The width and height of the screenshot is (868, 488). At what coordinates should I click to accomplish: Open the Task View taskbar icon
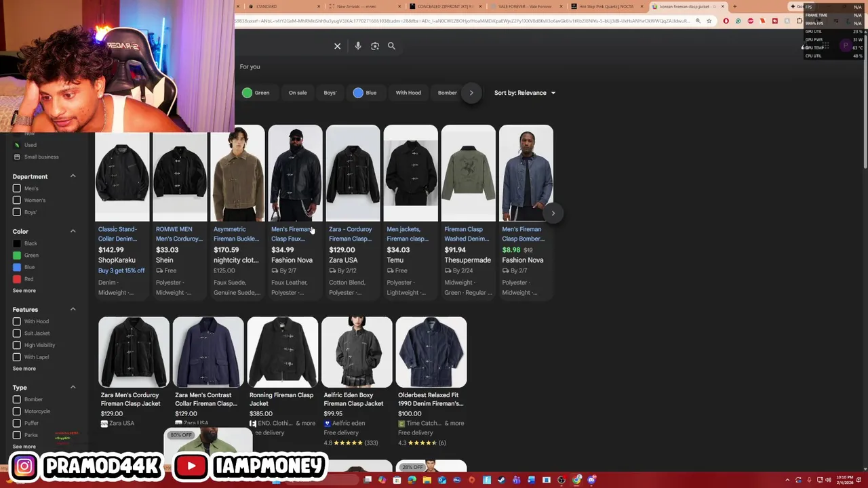368,480
